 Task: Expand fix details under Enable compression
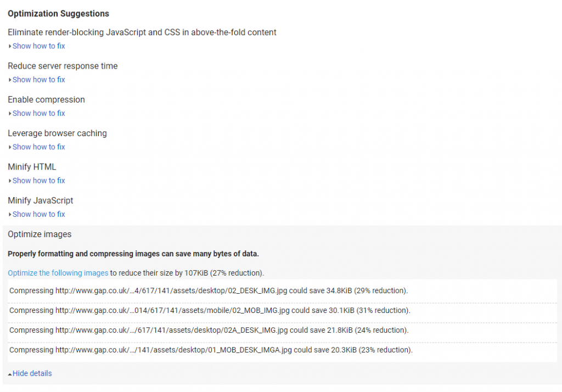(38, 113)
